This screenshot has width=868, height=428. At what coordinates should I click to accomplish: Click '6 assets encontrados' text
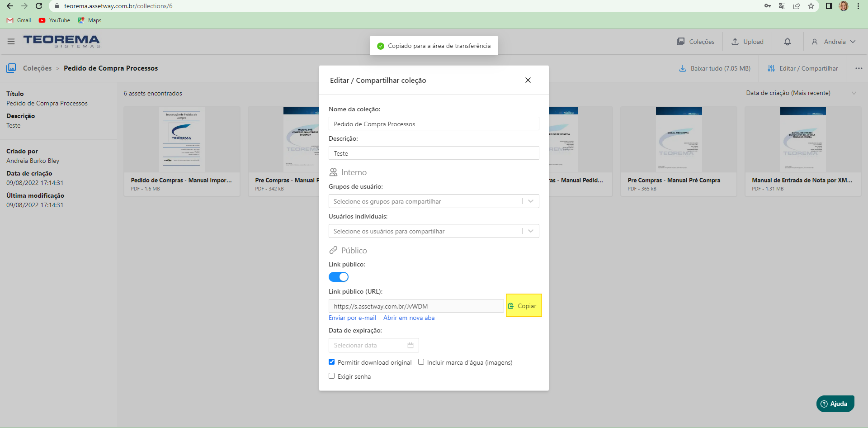coord(153,93)
